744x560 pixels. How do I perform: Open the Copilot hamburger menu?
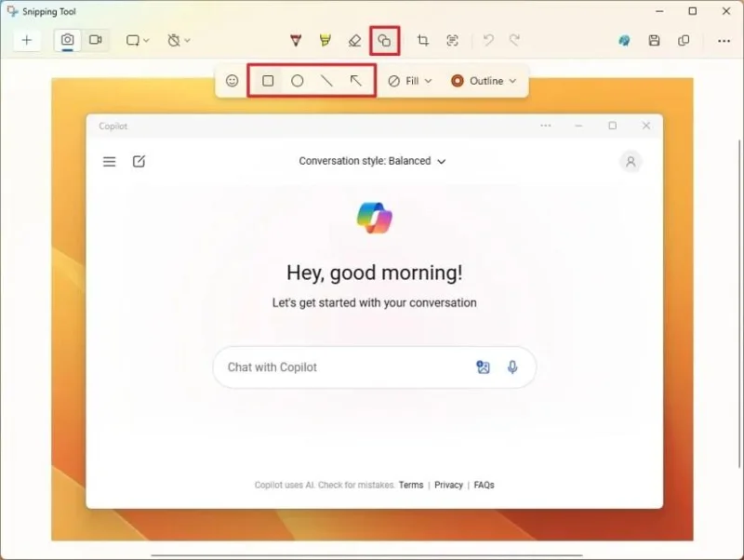pos(110,162)
